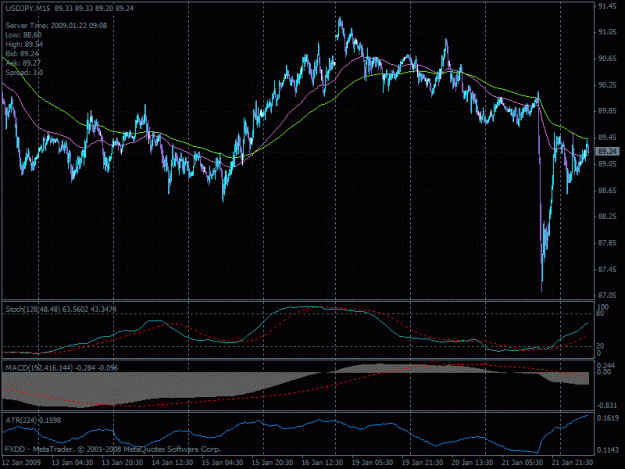Click the High: 89.54 info line
625x469 pixels.
tap(24, 44)
